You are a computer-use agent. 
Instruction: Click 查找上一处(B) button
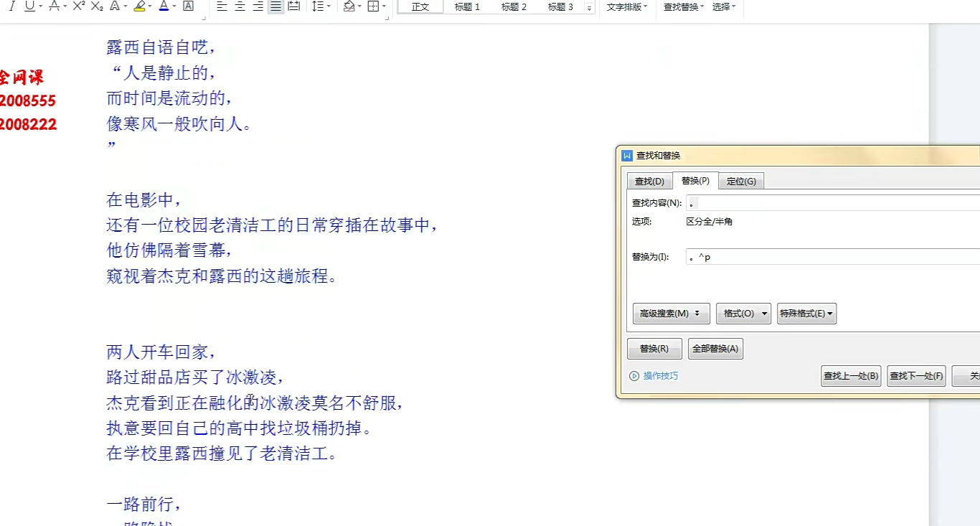[x=851, y=376]
